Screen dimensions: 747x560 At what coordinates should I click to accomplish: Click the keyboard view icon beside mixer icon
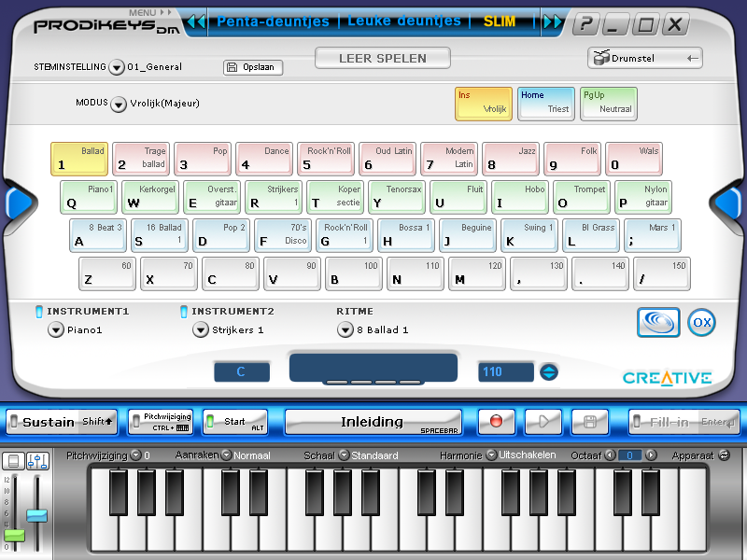click(13, 460)
